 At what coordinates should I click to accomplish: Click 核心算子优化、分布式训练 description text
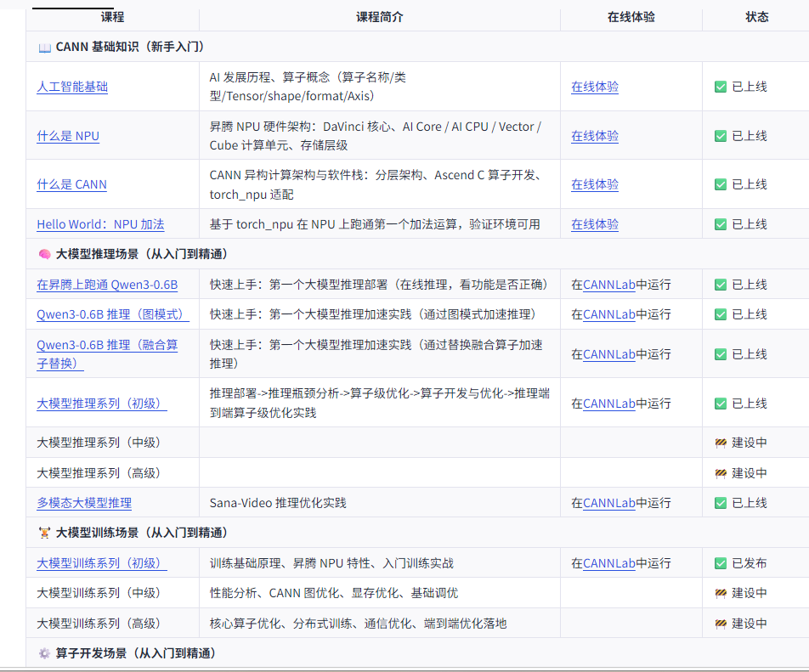pyautogui.click(x=358, y=624)
